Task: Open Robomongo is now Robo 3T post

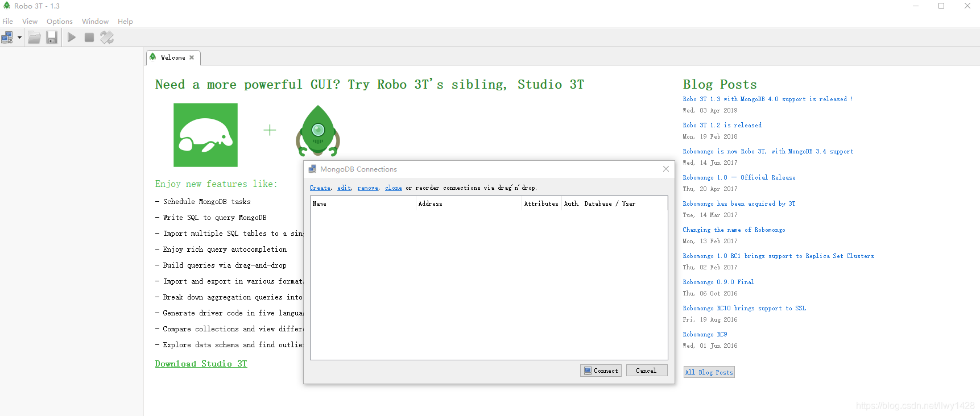Action: click(x=768, y=152)
